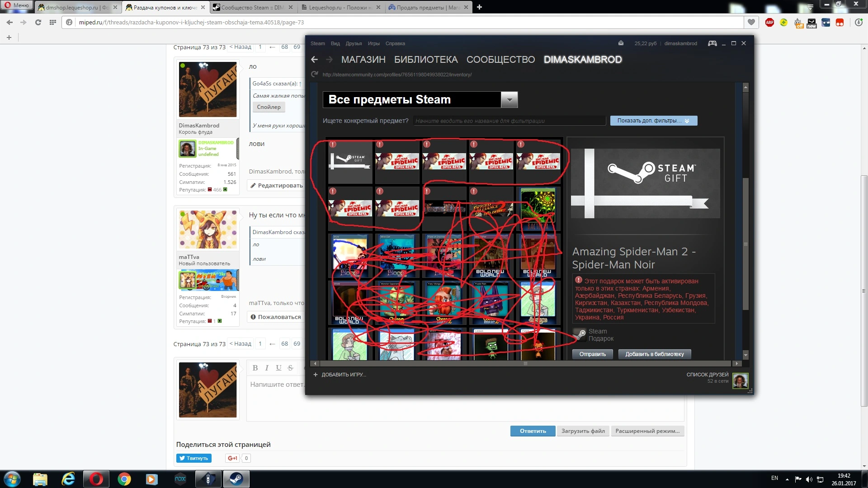
Task: Click the bookmark heart icon in address bar
Action: [751, 22]
